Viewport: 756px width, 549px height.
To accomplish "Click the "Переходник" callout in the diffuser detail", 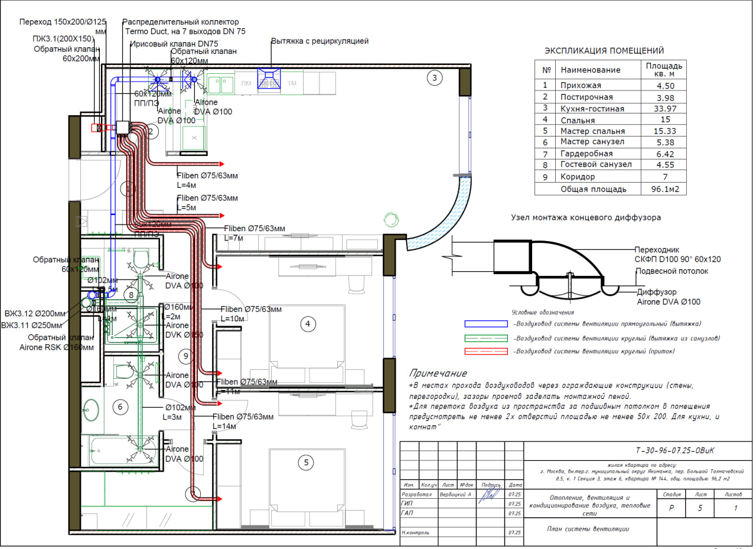I will point(677,254).
